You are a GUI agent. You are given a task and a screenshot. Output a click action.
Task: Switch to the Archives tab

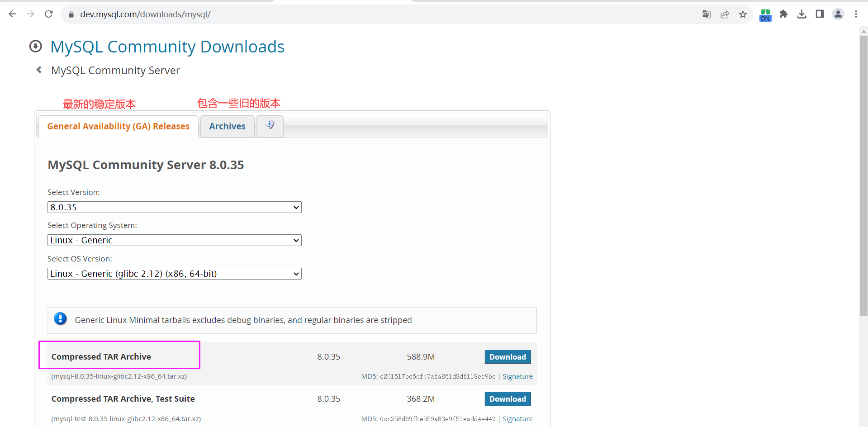(227, 126)
